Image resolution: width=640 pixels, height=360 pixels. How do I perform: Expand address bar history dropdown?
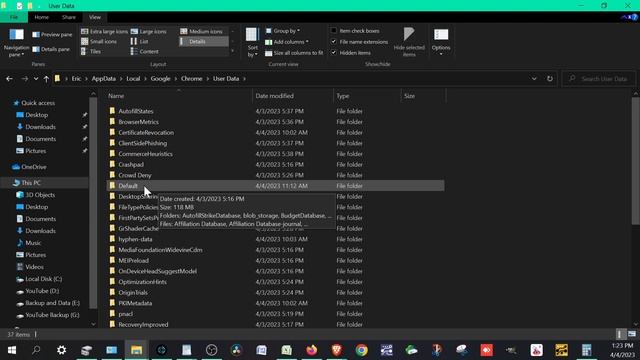point(534,79)
